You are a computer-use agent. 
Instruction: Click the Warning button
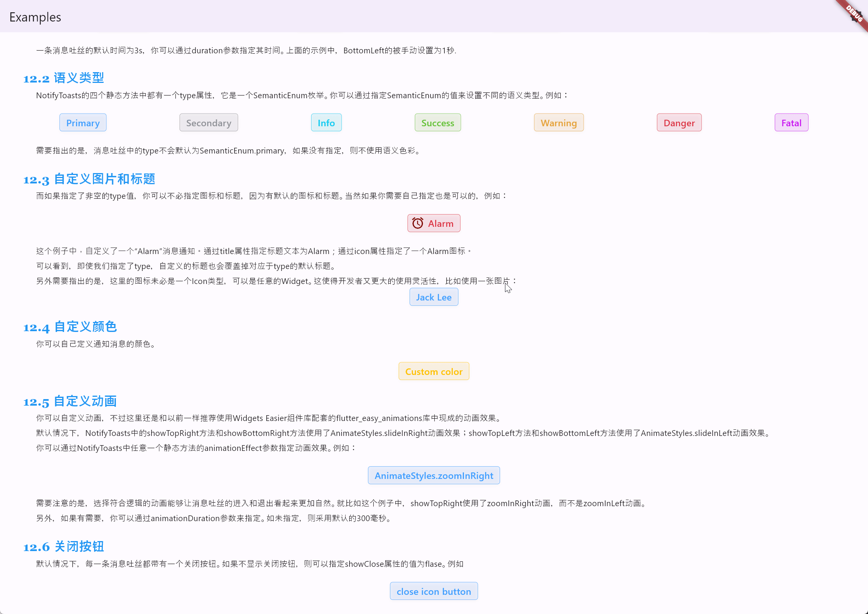(x=559, y=123)
